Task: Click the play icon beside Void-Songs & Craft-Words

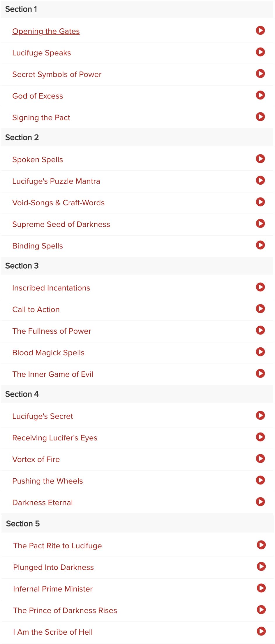Action: (260, 202)
